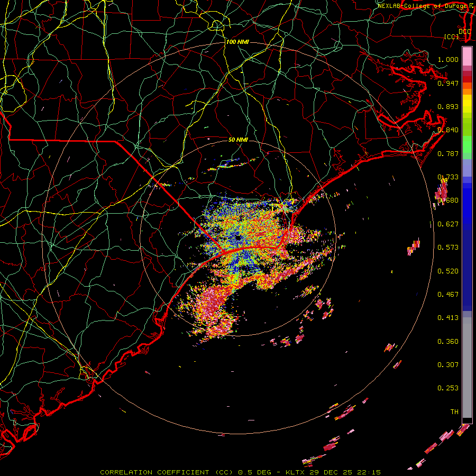The height and width of the screenshot is (476, 476).
Task: Click the Correlation Coefficient caption at bottom
Action: click(x=240, y=472)
